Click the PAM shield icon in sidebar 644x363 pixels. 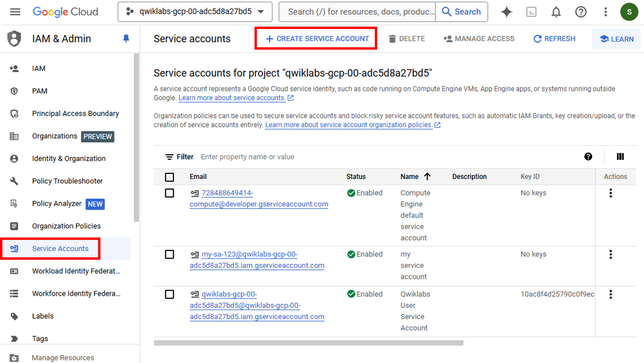pyautogui.click(x=14, y=91)
